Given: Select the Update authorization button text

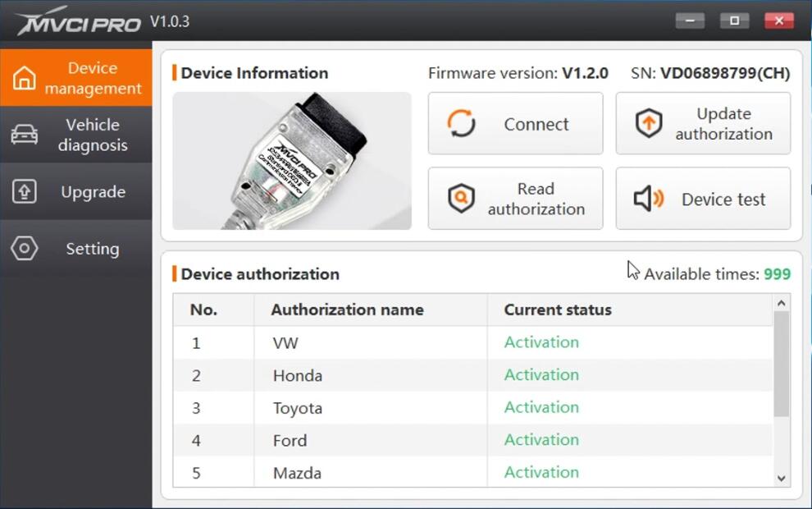Looking at the screenshot, I should [x=724, y=124].
